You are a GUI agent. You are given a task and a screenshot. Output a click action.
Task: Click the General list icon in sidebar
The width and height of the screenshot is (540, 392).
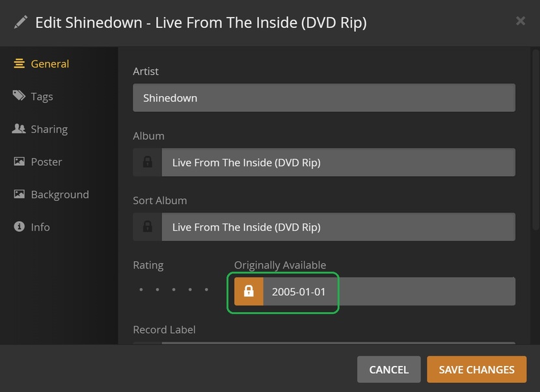point(20,64)
